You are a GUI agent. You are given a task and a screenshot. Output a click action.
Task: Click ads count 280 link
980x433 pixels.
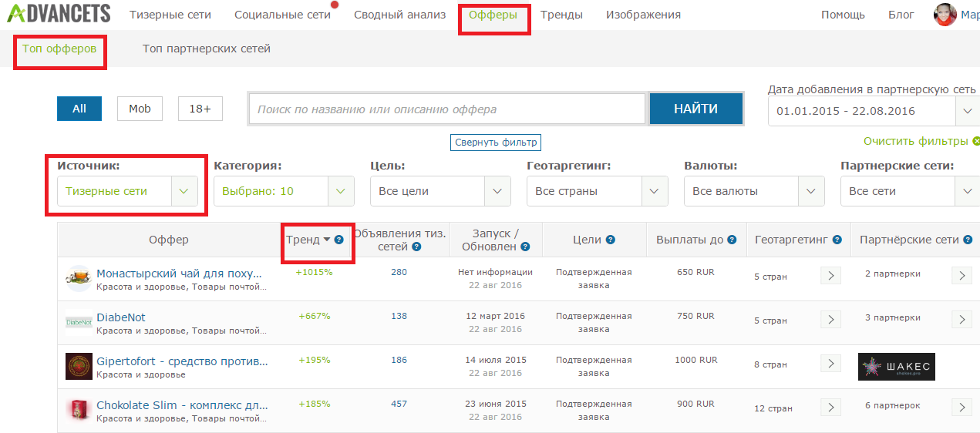click(x=399, y=272)
